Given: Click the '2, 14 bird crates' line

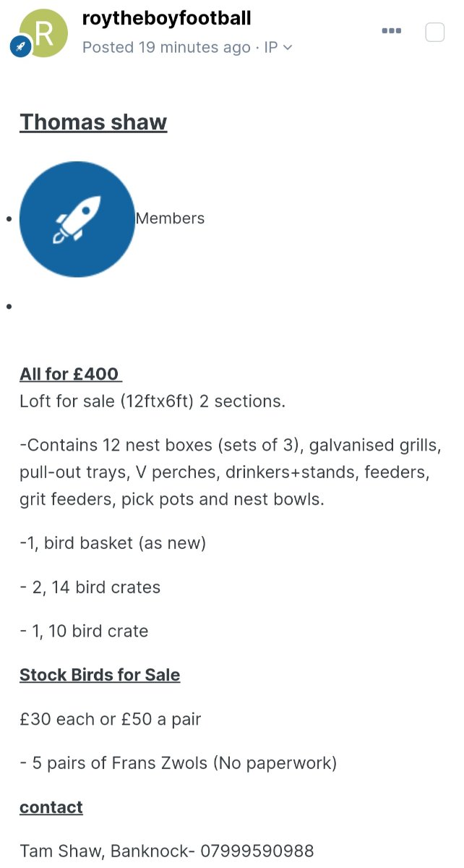Looking at the screenshot, I should pyautogui.click(x=90, y=587).
